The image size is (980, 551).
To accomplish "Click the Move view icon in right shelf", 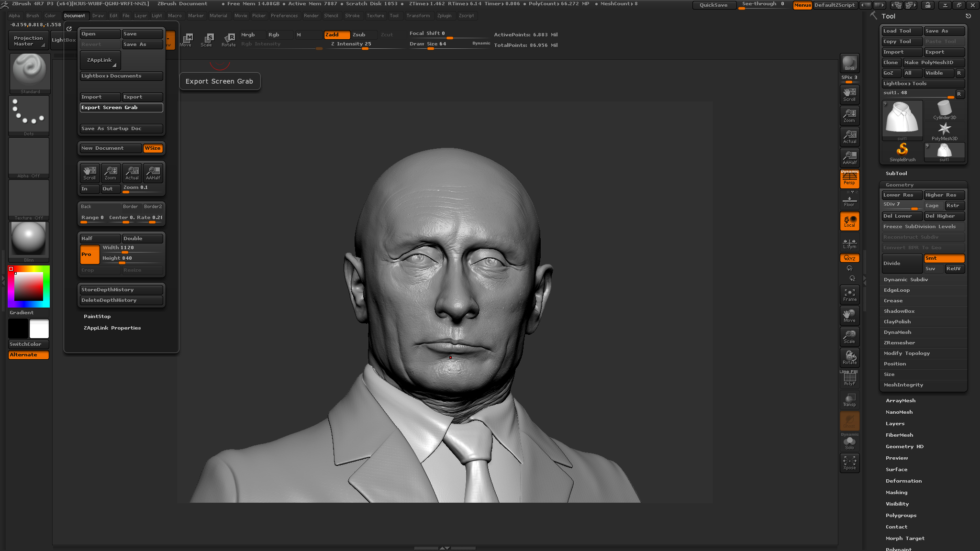I will [x=849, y=316].
